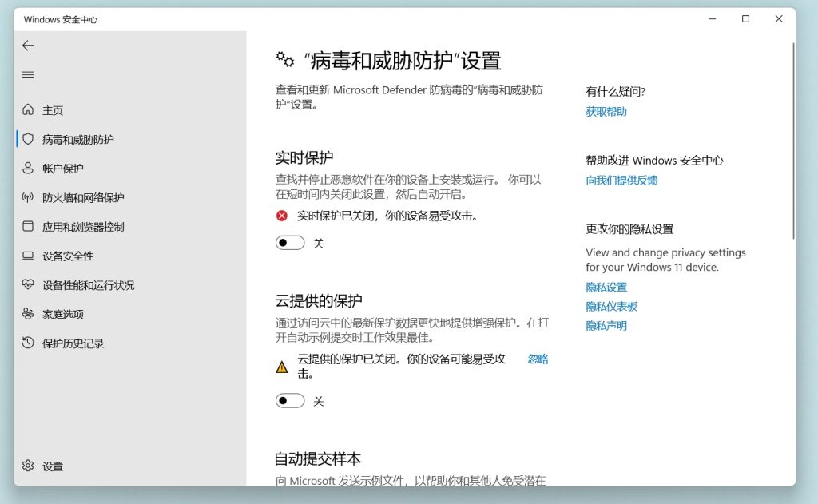818x504 pixels.
Task: Click the laptop icon for 设备安全性
Action: click(x=28, y=256)
